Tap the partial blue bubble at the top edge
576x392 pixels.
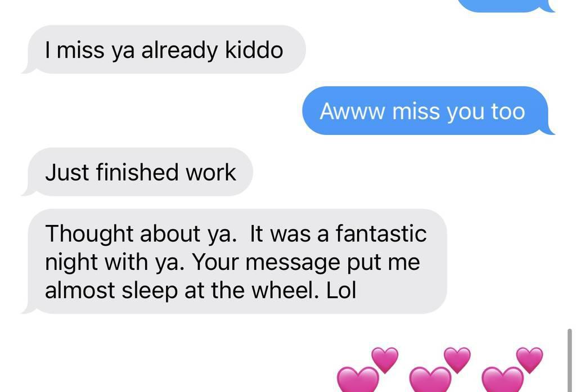tap(506, 6)
